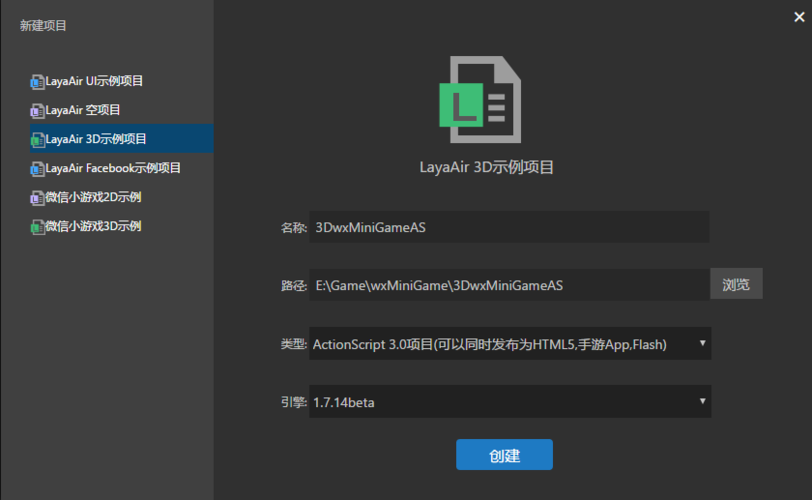
Task: Click the 浏览 browse button
Action: click(x=736, y=284)
